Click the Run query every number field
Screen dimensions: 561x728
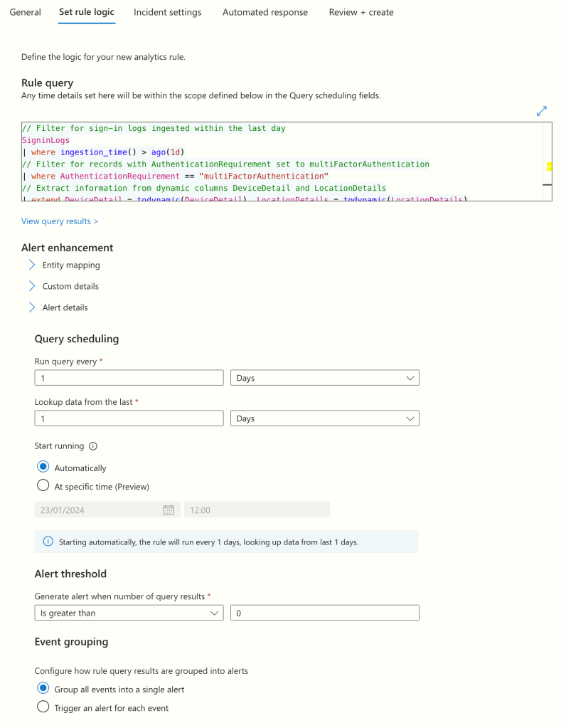click(x=129, y=378)
